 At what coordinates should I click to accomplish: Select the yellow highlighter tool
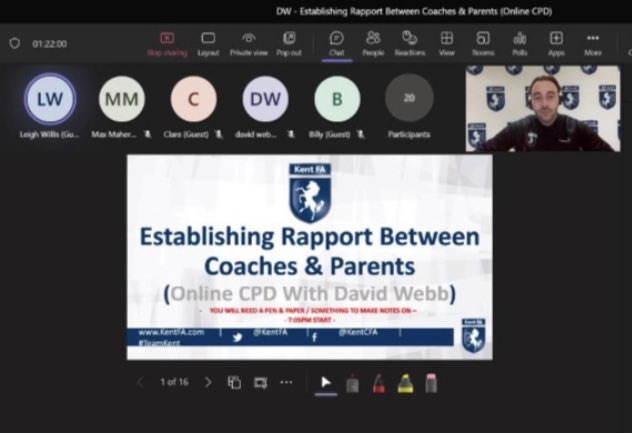point(405,383)
